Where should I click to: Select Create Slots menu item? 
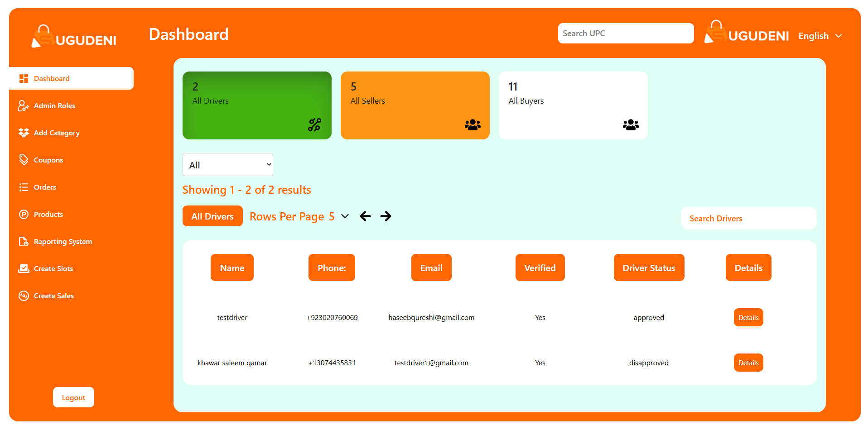point(53,269)
